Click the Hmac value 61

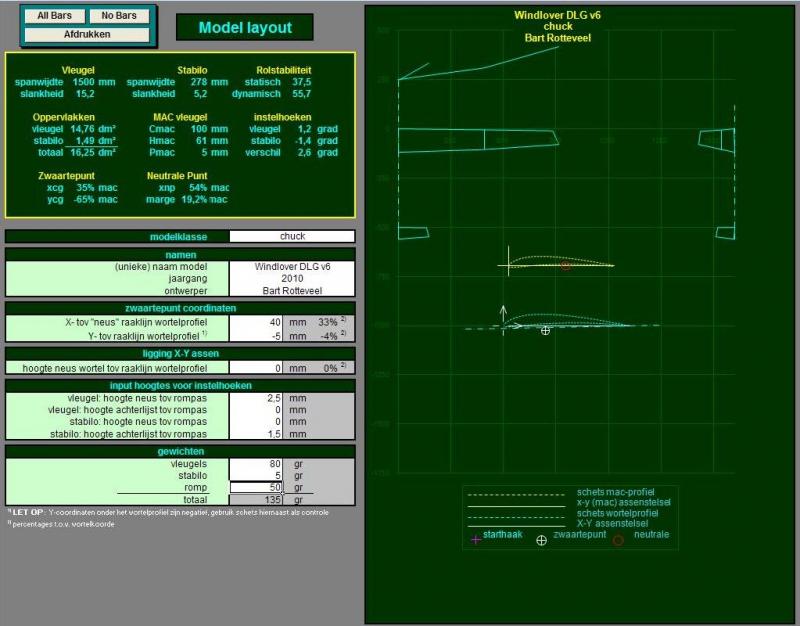pyautogui.click(x=201, y=141)
